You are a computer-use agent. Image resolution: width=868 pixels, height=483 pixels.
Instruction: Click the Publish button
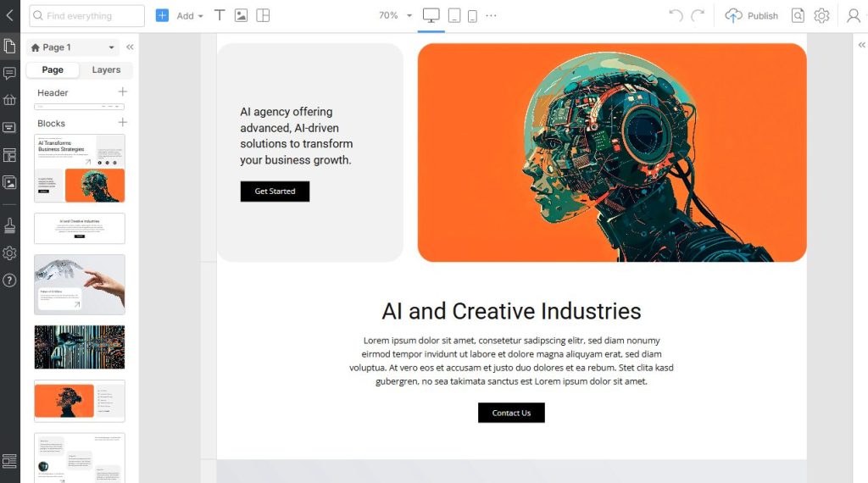point(752,15)
